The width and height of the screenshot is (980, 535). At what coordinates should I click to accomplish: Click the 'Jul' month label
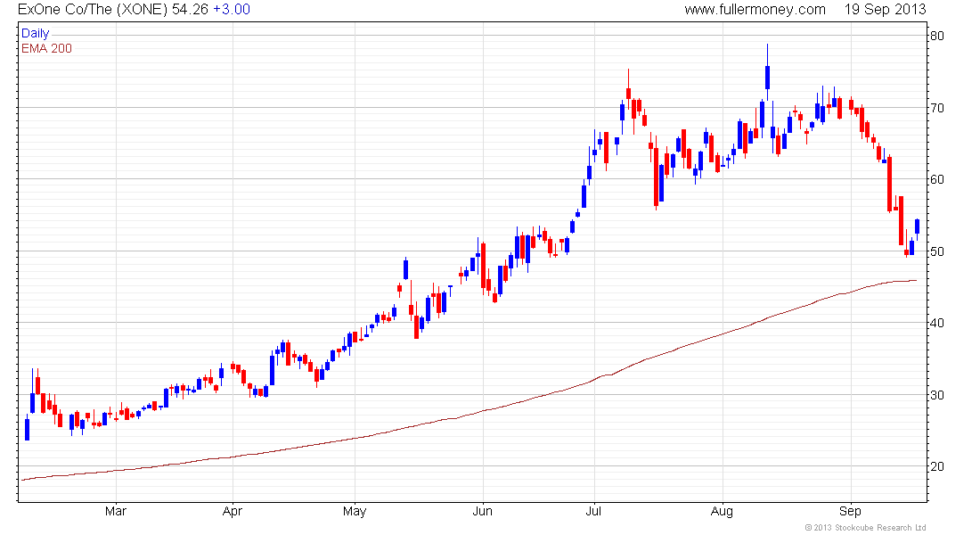(x=593, y=511)
